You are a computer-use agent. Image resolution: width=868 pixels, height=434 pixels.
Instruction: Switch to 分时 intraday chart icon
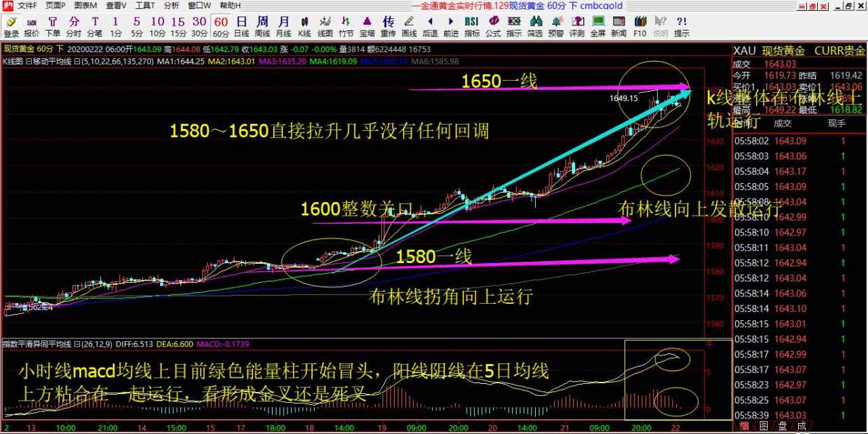(74, 26)
